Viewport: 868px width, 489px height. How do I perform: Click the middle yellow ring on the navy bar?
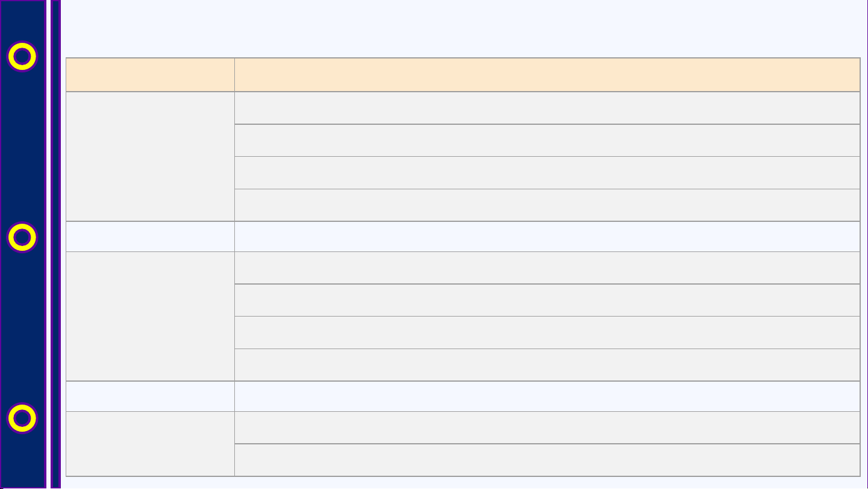[x=22, y=238]
